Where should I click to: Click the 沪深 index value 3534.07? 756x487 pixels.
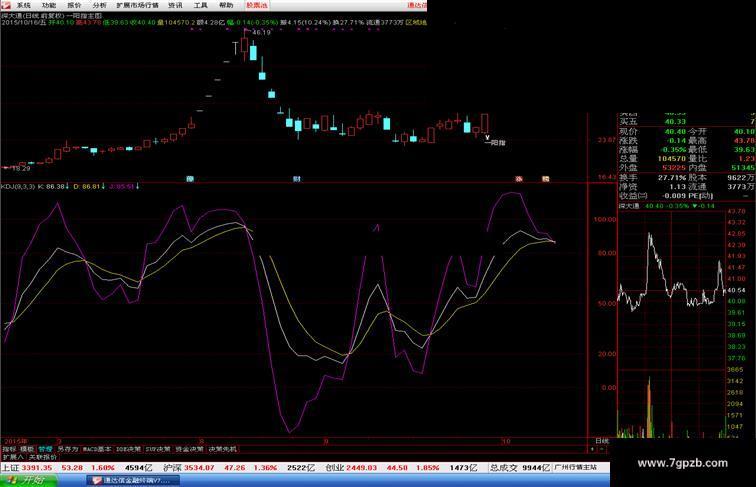point(201,468)
